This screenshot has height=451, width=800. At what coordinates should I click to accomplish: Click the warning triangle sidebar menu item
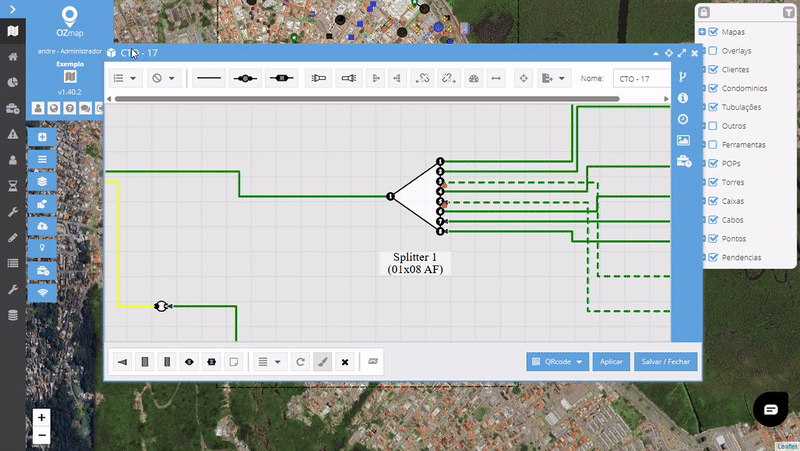tap(12, 134)
